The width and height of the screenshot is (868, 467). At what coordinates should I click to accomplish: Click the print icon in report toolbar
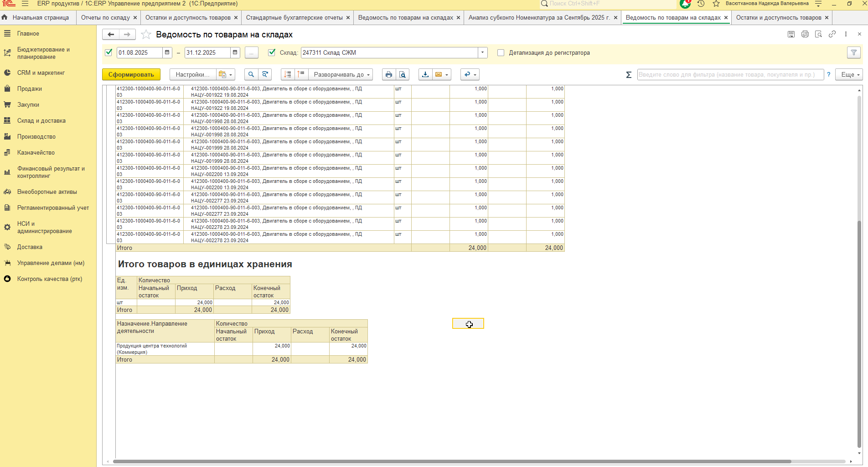pos(388,75)
